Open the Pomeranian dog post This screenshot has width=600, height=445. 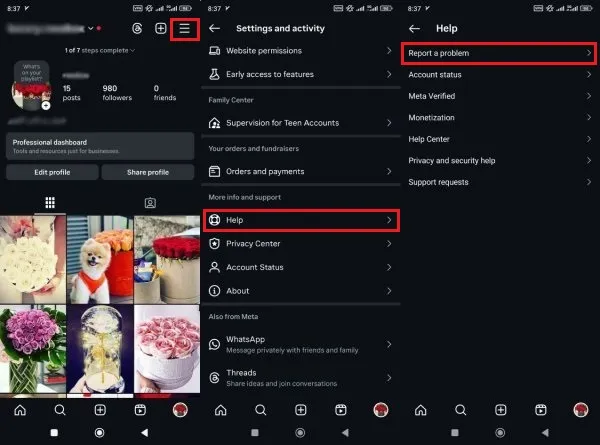100,259
